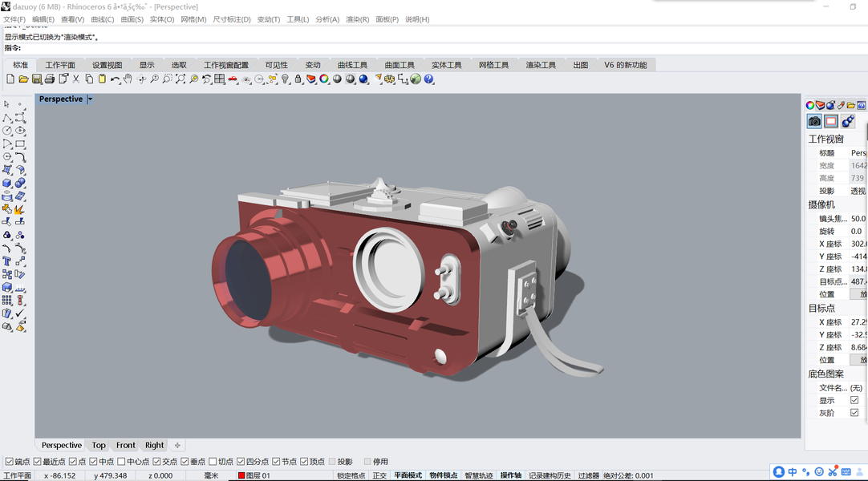Viewport: 868px width, 481px height.
Task: Open the 毫米 units selector in the status bar
Action: coord(212,475)
